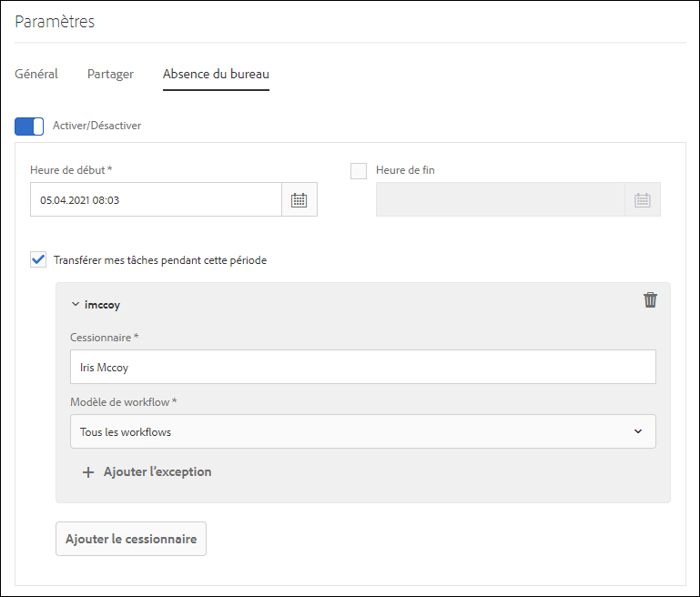Open the Modèle de workflow dropdown

pos(362,431)
